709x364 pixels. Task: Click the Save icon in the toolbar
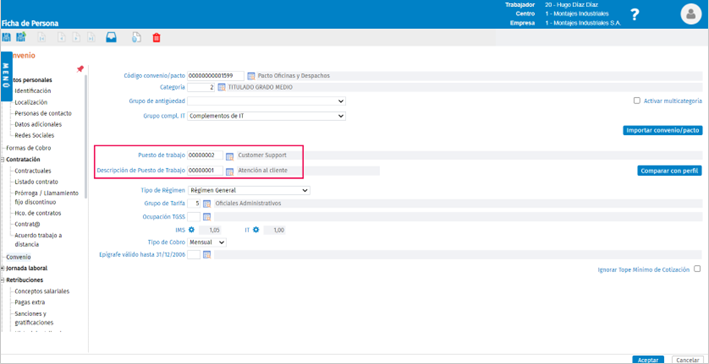pos(6,38)
